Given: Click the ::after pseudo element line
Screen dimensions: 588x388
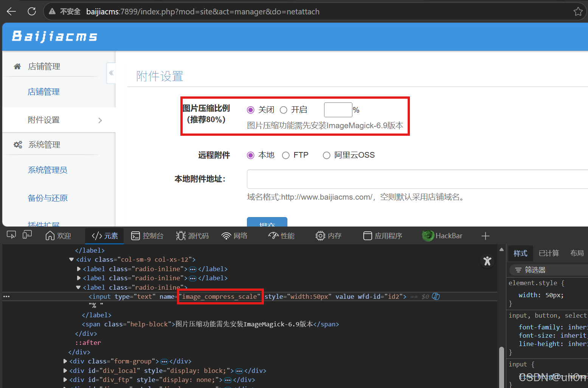Looking at the screenshot, I should (x=88, y=343).
